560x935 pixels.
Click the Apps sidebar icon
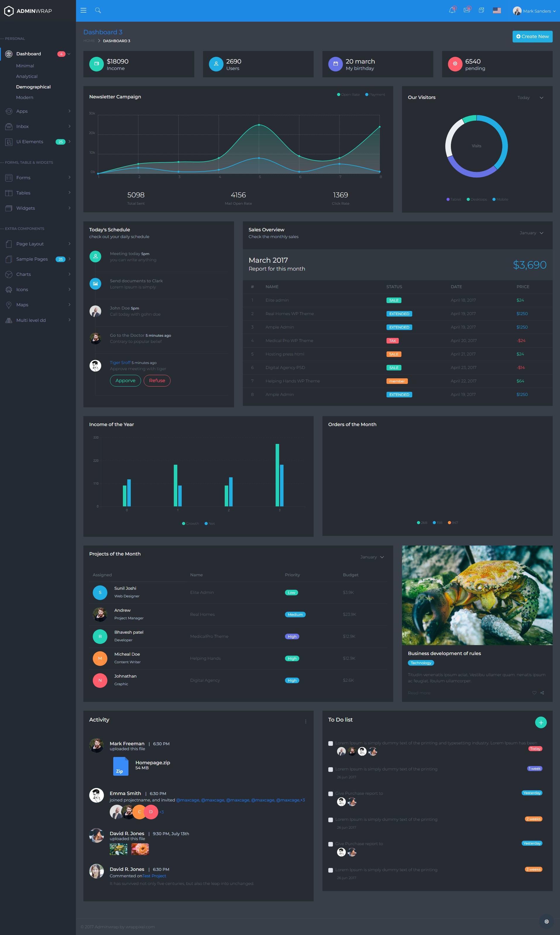[x=9, y=111]
